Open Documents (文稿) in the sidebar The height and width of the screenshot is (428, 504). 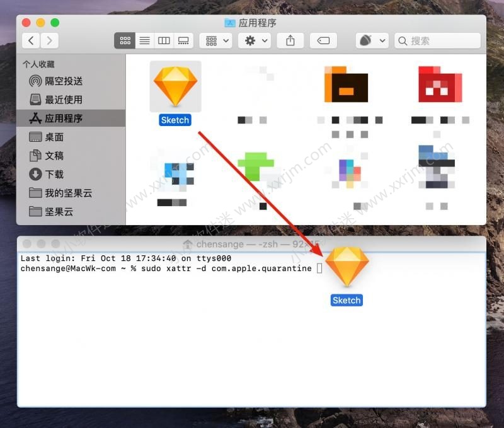tap(54, 156)
